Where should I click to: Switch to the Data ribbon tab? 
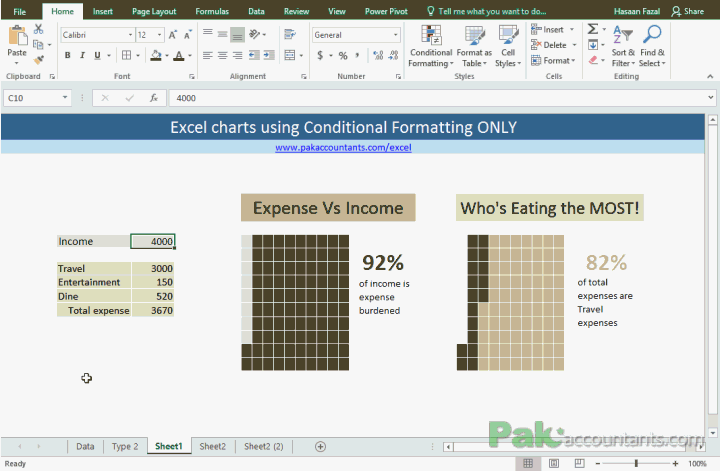pyautogui.click(x=256, y=11)
